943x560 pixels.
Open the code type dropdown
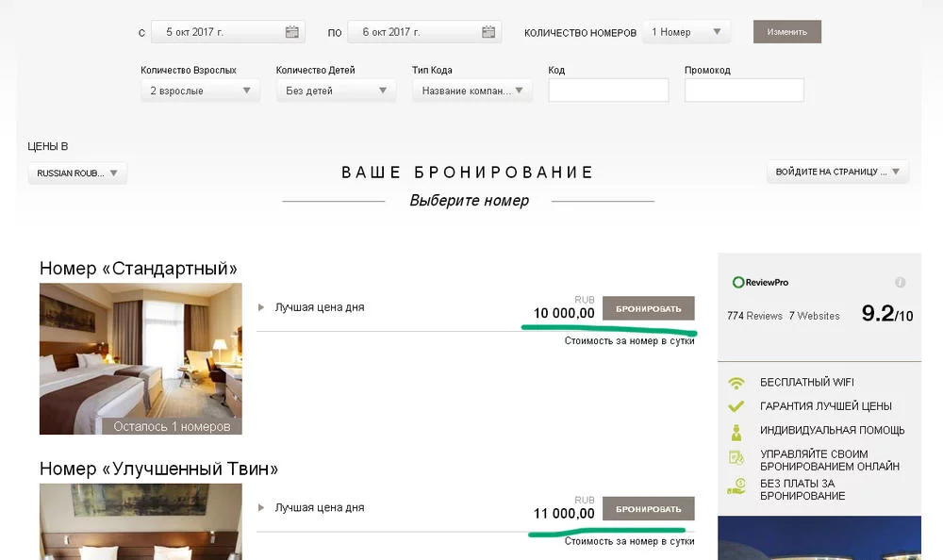[472, 91]
